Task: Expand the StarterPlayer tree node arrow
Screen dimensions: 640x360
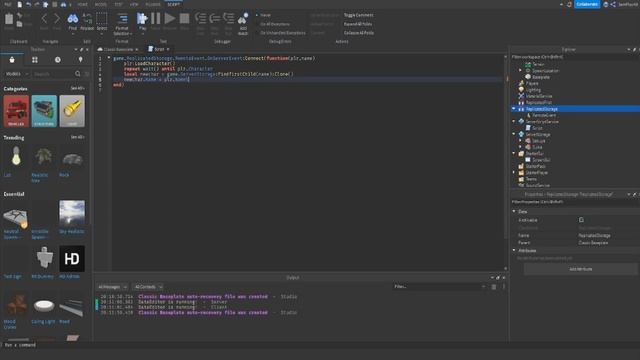Action: 514,173
